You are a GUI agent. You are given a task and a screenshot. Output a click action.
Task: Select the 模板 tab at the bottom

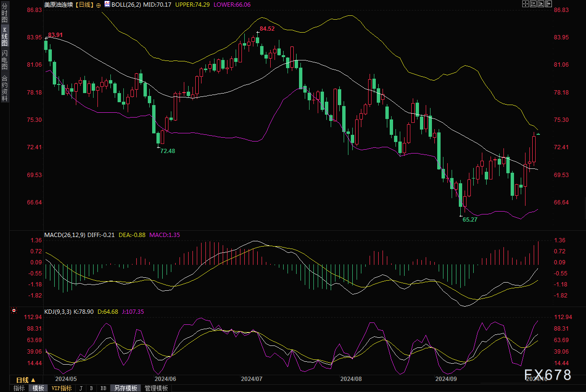[x=38, y=388]
